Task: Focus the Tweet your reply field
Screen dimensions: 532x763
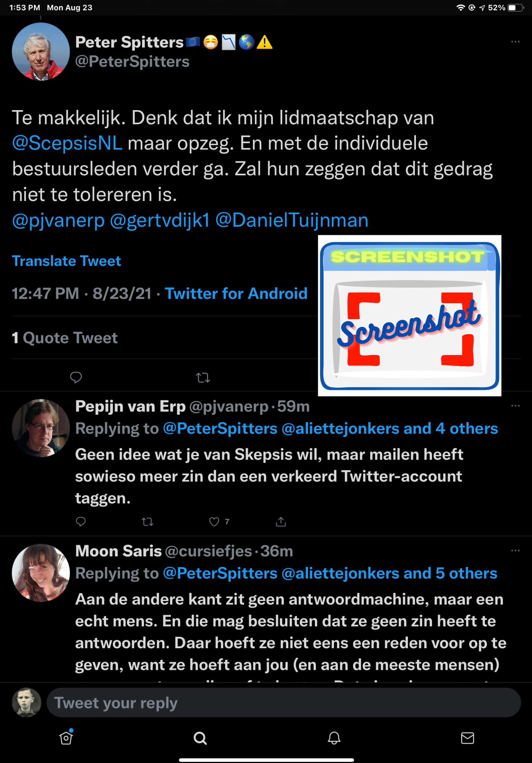Action: [283, 703]
